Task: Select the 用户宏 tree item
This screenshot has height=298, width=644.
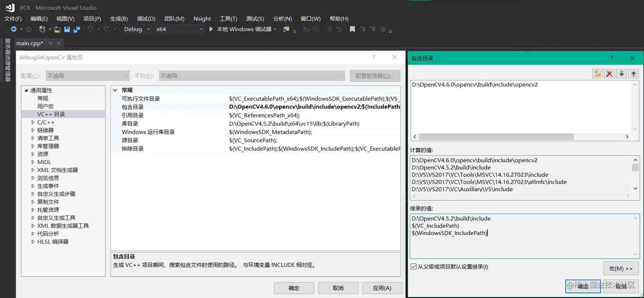Action: click(x=45, y=106)
